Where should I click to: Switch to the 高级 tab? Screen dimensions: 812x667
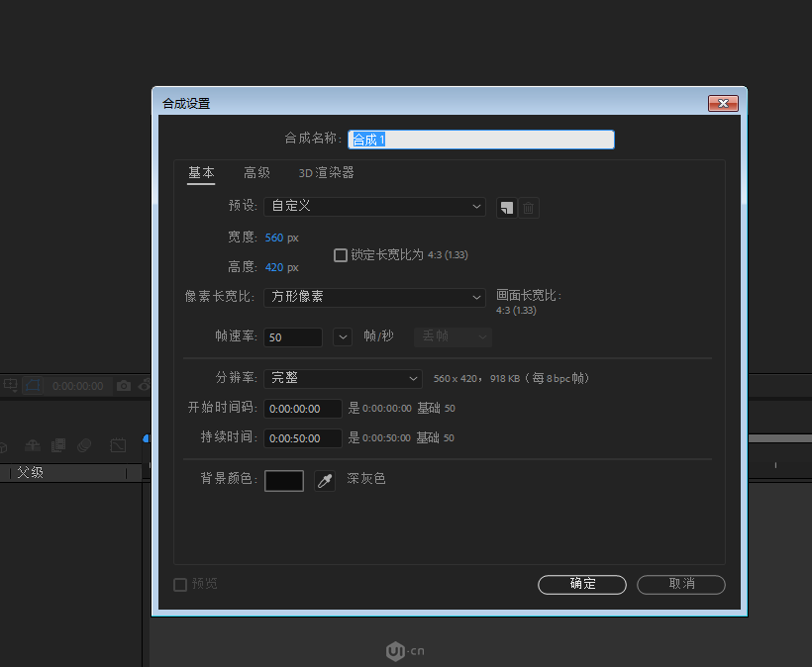point(256,172)
